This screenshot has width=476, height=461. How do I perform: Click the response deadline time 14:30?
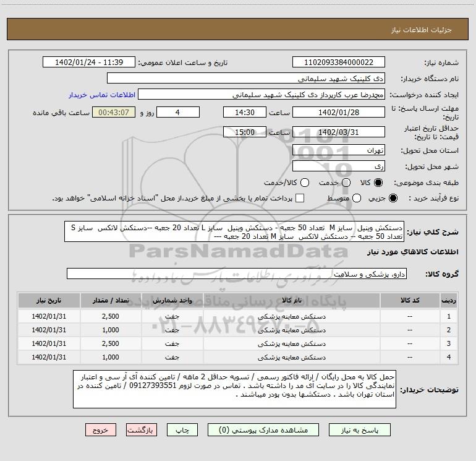coord(245,112)
